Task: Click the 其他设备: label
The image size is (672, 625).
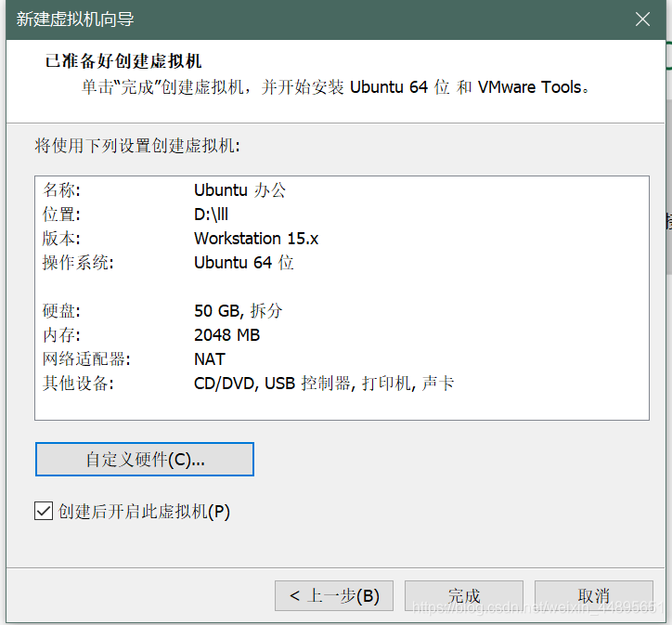Action: pos(78,384)
